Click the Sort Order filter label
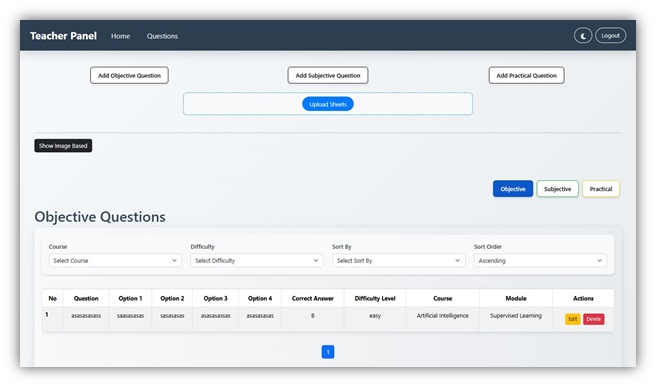This screenshot has height=387, width=656. pos(488,247)
